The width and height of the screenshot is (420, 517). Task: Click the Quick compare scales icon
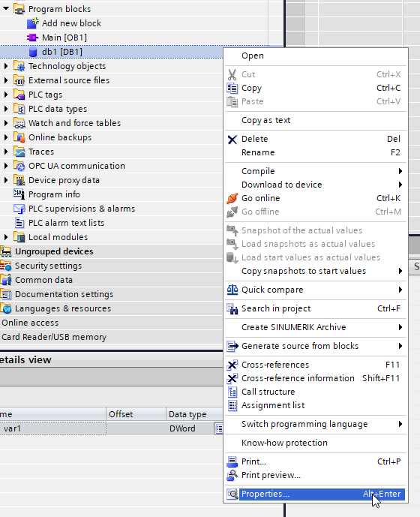click(232, 290)
